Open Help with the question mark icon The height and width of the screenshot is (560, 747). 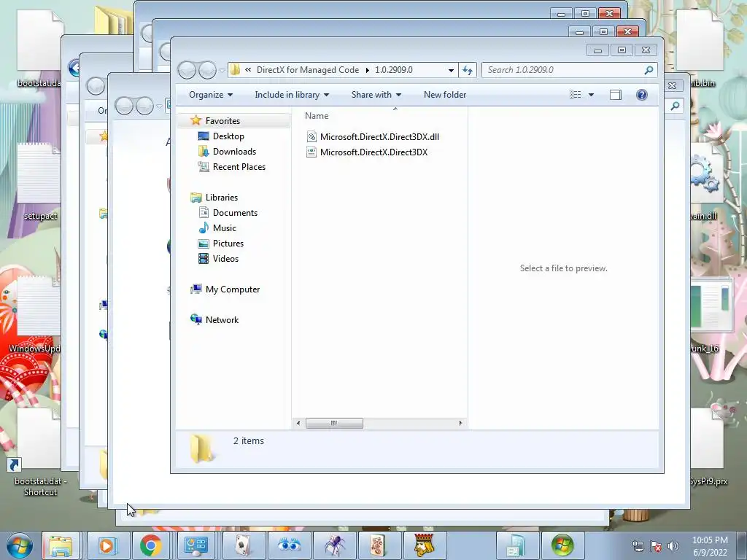[642, 95]
